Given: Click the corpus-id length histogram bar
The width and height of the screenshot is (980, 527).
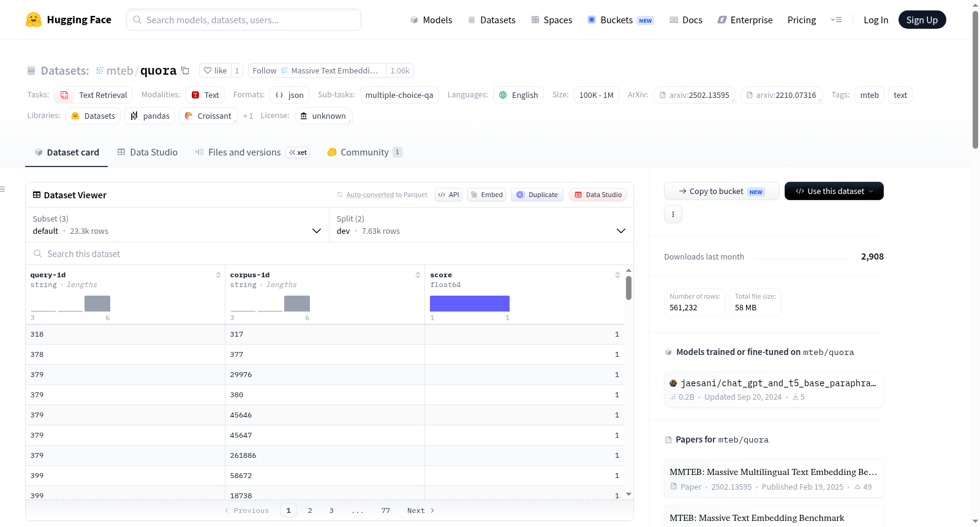Looking at the screenshot, I should (297, 304).
